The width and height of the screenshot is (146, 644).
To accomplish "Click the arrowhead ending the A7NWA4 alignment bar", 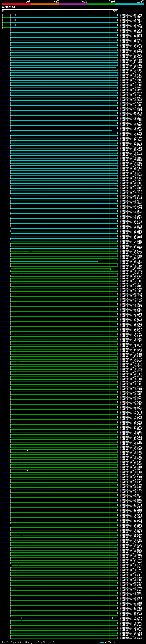I will click(115, 68).
